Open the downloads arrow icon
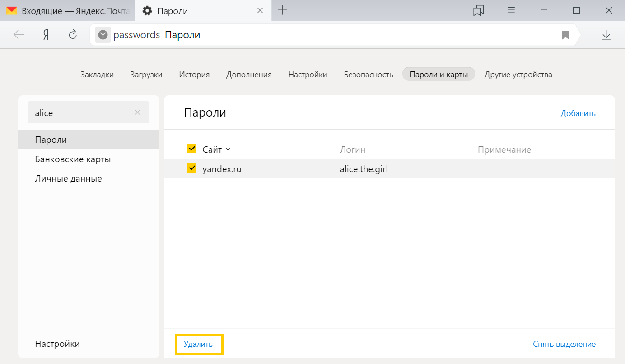The image size is (625, 364). pyautogui.click(x=606, y=35)
